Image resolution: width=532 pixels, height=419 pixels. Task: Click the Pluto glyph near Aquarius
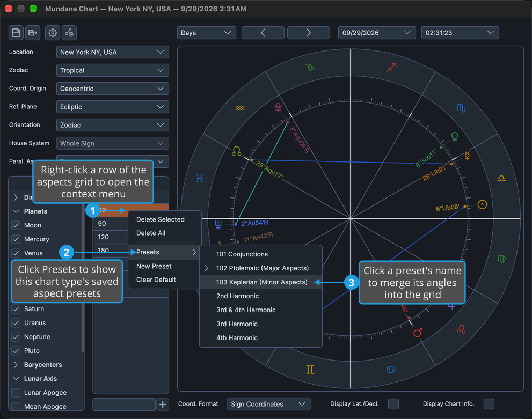[278, 107]
